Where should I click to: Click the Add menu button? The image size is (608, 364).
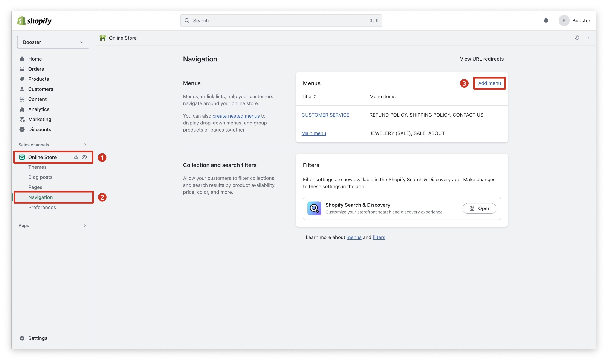click(489, 83)
